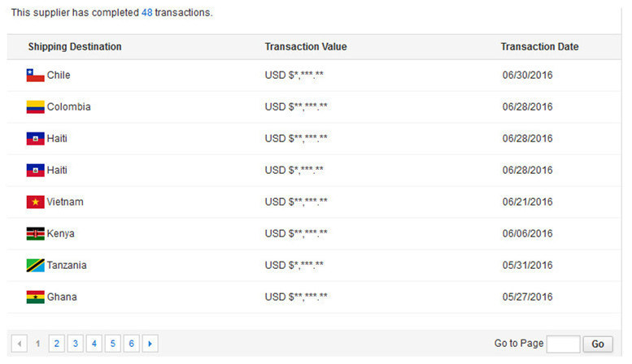Click the 48 transactions count link
632x364 pixels.
[x=146, y=12]
